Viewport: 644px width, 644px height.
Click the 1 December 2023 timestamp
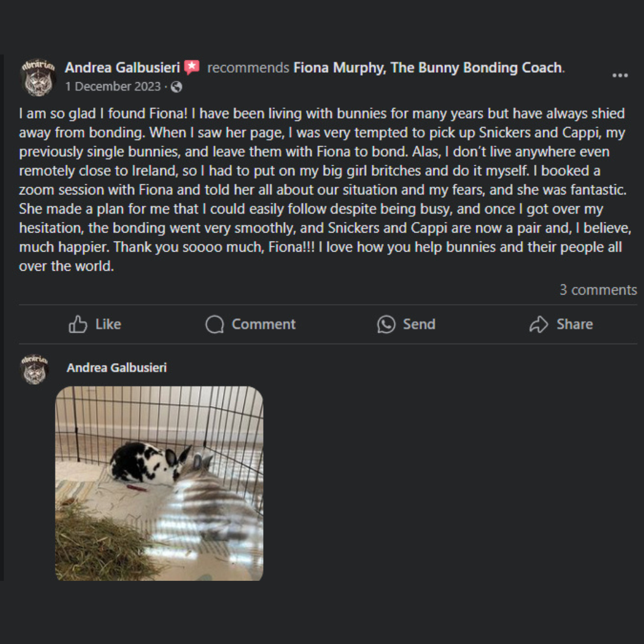tap(113, 87)
